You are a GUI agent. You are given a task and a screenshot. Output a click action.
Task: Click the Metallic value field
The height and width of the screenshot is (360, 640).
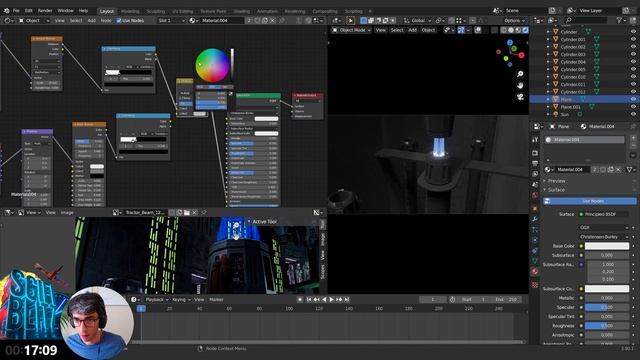(607, 298)
